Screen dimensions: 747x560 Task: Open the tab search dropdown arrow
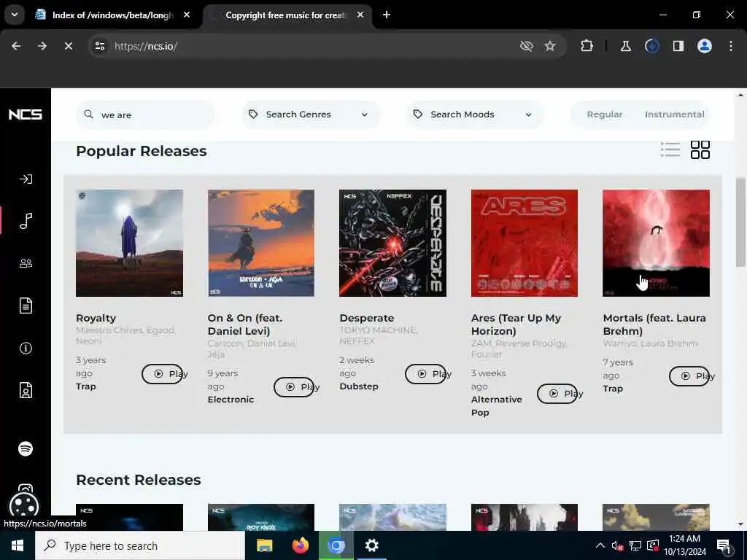click(x=15, y=15)
